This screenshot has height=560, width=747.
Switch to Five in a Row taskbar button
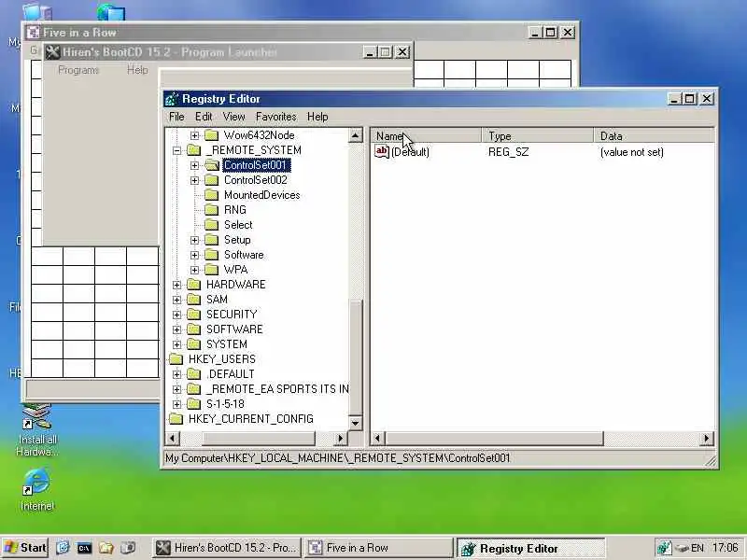click(x=378, y=548)
